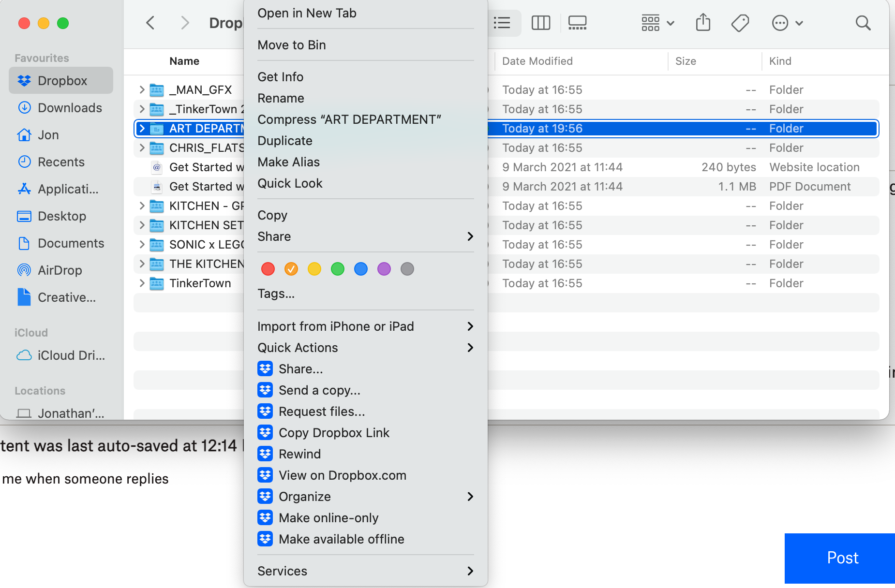The height and width of the screenshot is (588, 895).
Task: Apply the purple tag color
Action: point(384,269)
